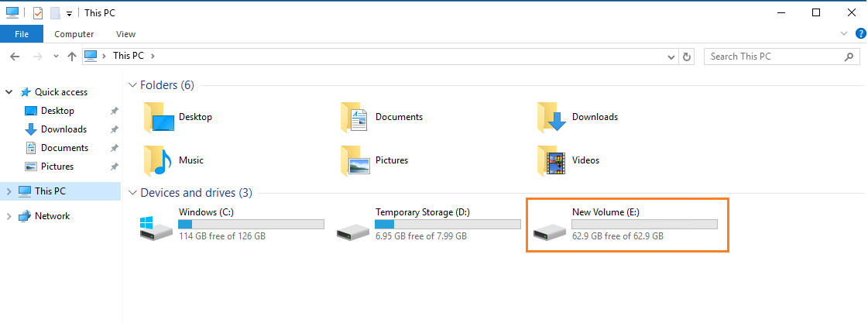The height and width of the screenshot is (323, 868).
Task: Collapse the Quick access tree node
Action: 9,92
